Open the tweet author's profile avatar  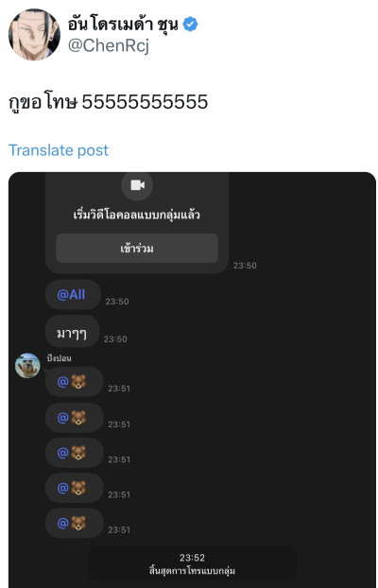click(x=34, y=34)
